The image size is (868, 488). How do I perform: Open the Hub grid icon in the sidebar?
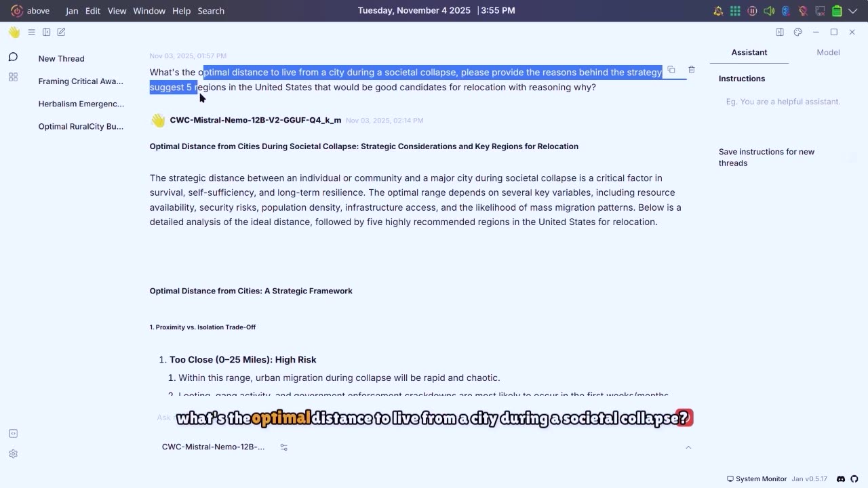(x=13, y=77)
